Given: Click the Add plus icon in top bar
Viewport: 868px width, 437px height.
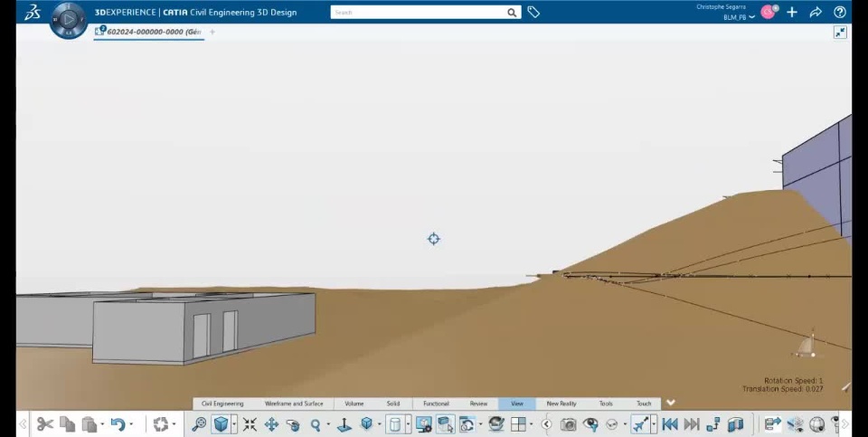Looking at the screenshot, I should (792, 12).
